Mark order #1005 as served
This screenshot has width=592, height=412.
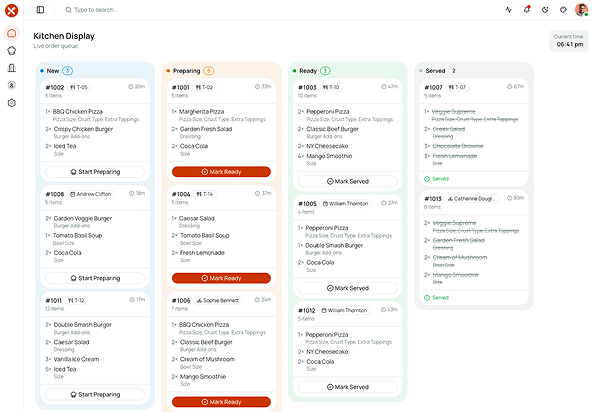click(348, 288)
